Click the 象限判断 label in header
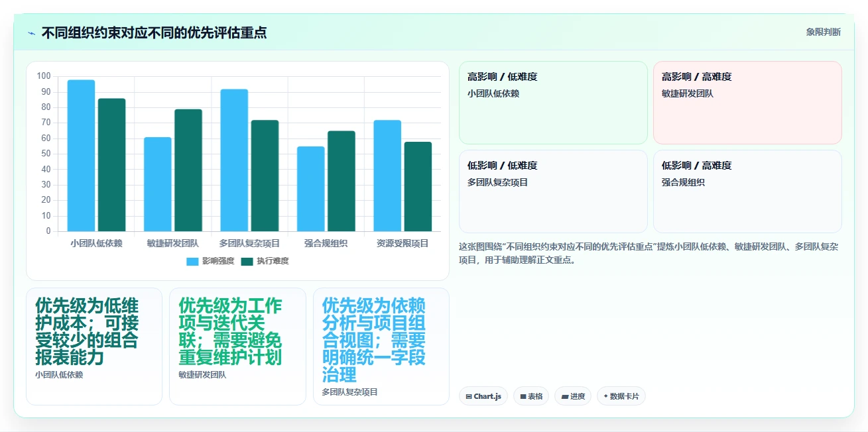The height and width of the screenshot is (432, 868). point(824,32)
